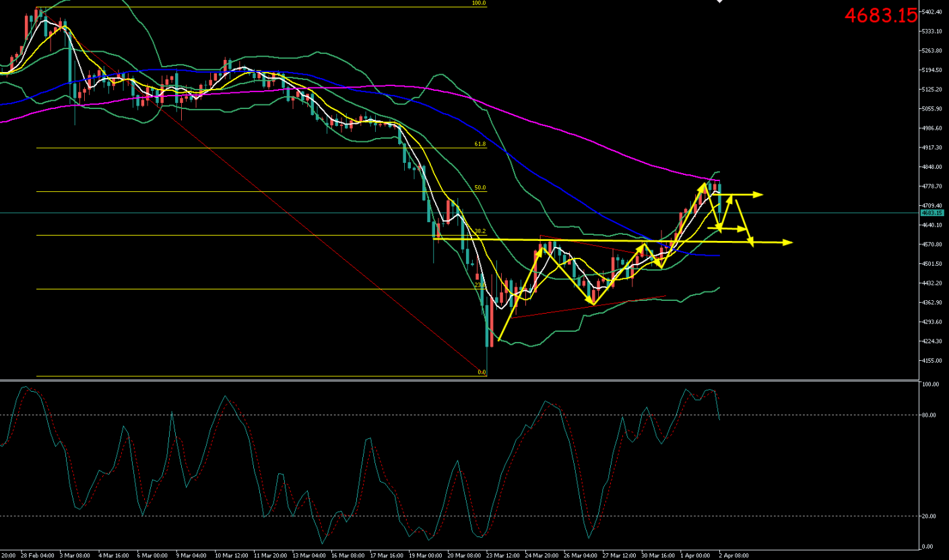The height and width of the screenshot is (560, 949).
Task: Click the 5402.40 price axis label
Action: click(x=933, y=12)
